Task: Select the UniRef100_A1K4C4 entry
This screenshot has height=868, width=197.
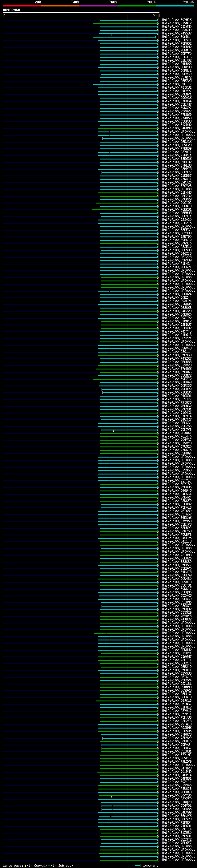Action: tap(177, 264)
